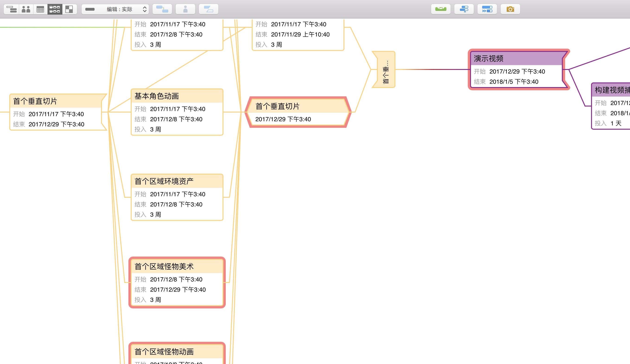This screenshot has width=630, height=364.
Task: Select the 首个区域环境资产 task node
Action: click(177, 197)
